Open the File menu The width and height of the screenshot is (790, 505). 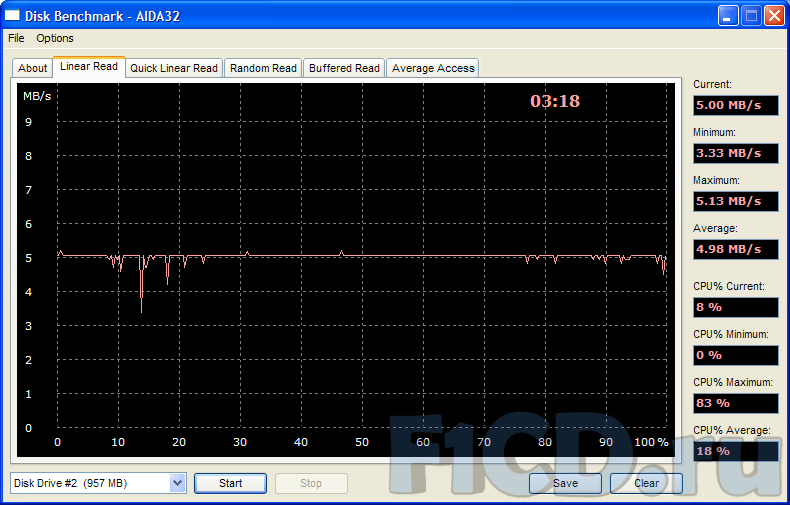coord(16,38)
